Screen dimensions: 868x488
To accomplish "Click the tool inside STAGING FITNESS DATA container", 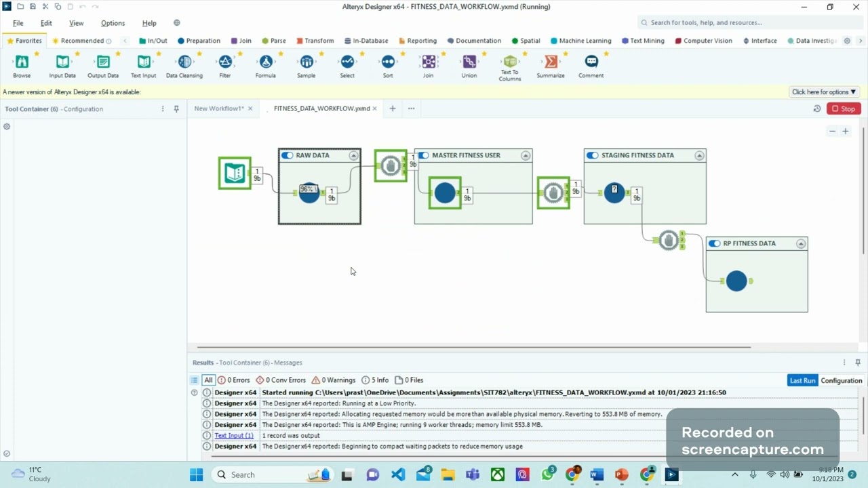I will coord(614,192).
